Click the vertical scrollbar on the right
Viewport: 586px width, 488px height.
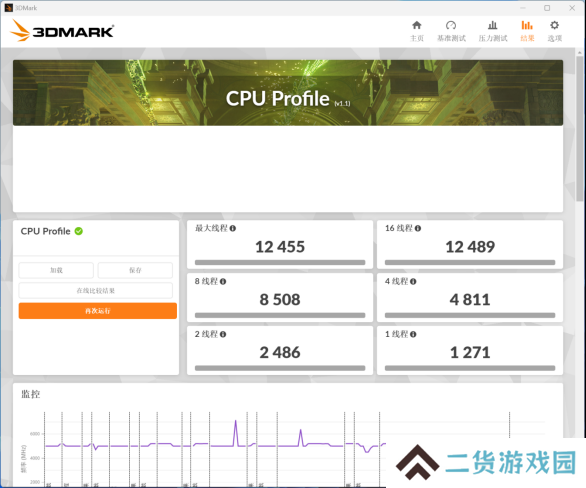click(580, 129)
